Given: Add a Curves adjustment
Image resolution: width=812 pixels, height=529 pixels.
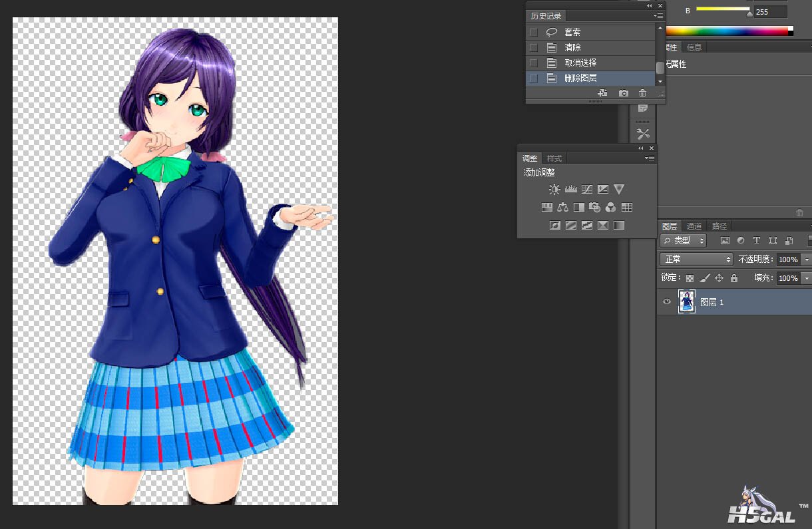Looking at the screenshot, I should pos(587,190).
